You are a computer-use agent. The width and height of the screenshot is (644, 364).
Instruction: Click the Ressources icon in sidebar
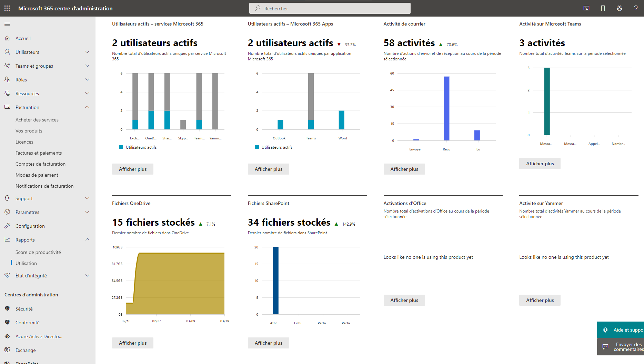click(7, 94)
